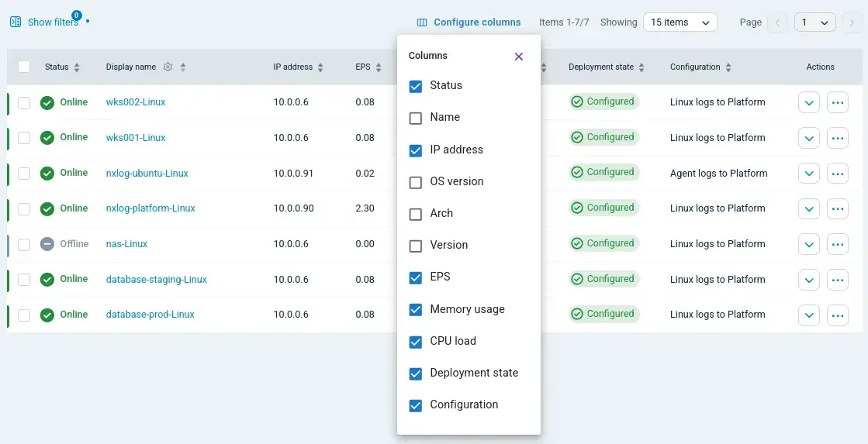
Task: Open three-dot actions menu for wks002-Linux
Action: pyautogui.click(x=837, y=102)
